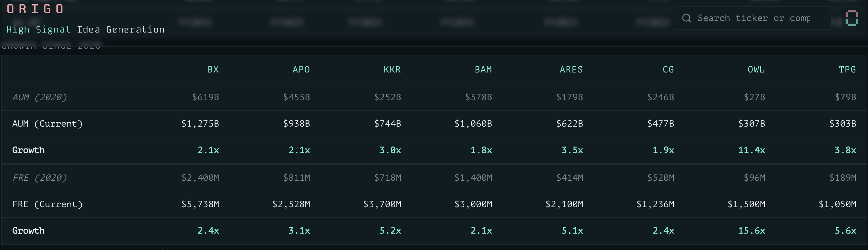868x250 pixels.
Task: Click ARES current AUM value $622B
Action: tap(570, 124)
